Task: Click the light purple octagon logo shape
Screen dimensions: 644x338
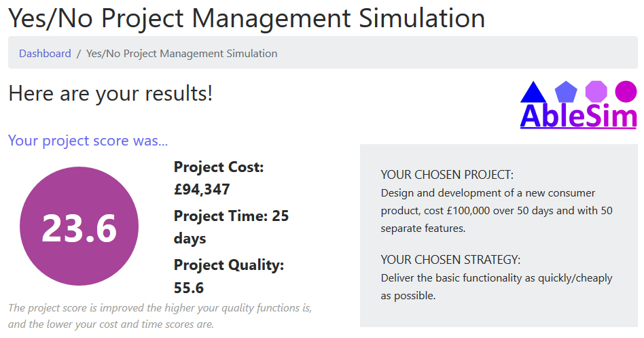Action: tap(596, 91)
